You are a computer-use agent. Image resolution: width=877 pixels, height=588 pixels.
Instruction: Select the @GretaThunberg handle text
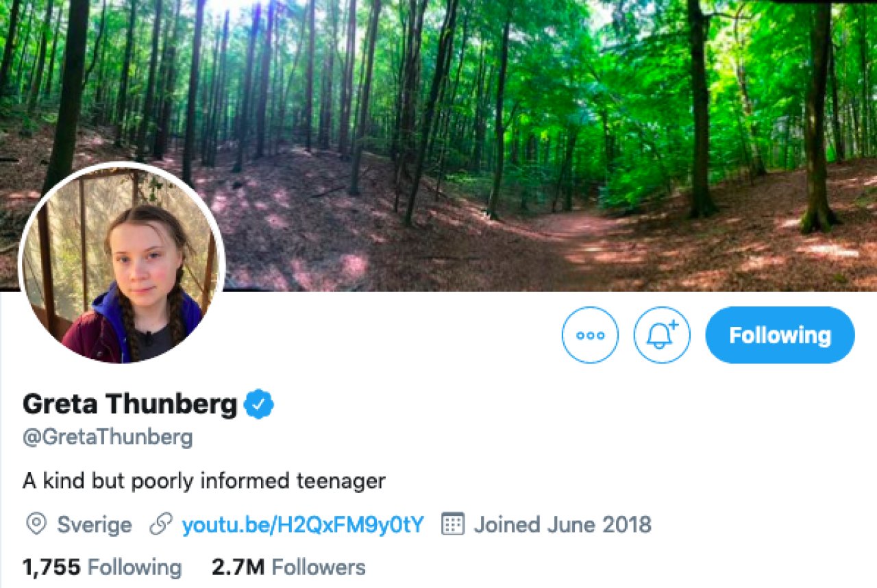[x=108, y=437]
